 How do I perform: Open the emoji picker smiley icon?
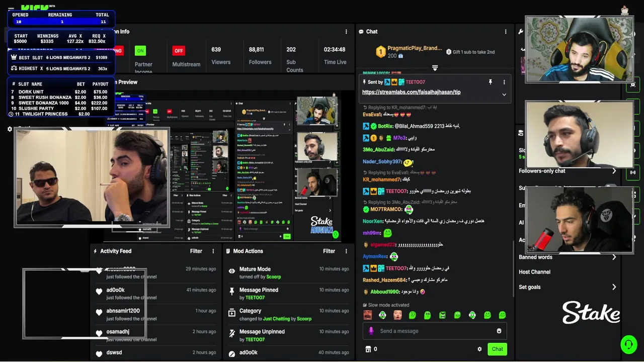click(499, 331)
